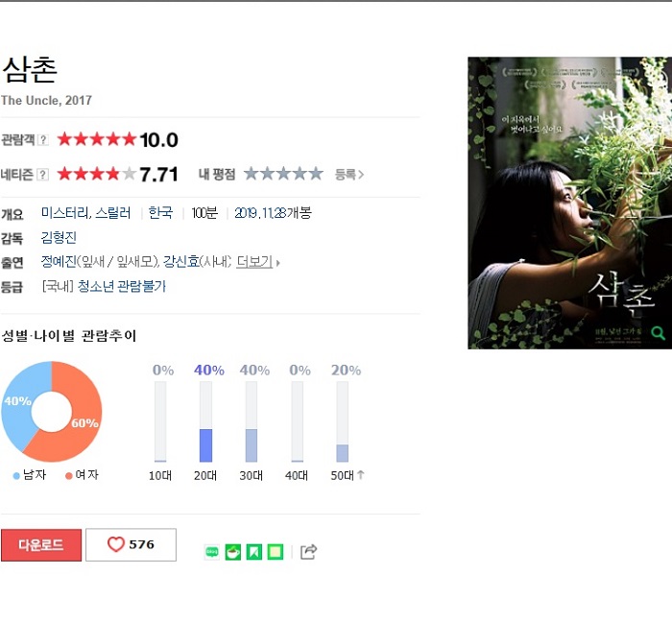Viewport: 672px width, 623px height.
Task: Click 등록 to register your rating
Action: click(x=348, y=175)
